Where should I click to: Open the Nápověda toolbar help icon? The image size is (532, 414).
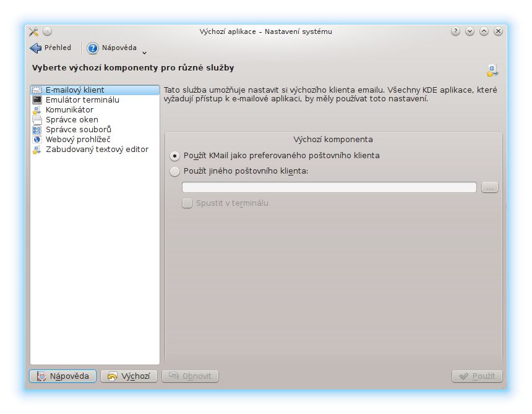pyautogui.click(x=93, y=48)
